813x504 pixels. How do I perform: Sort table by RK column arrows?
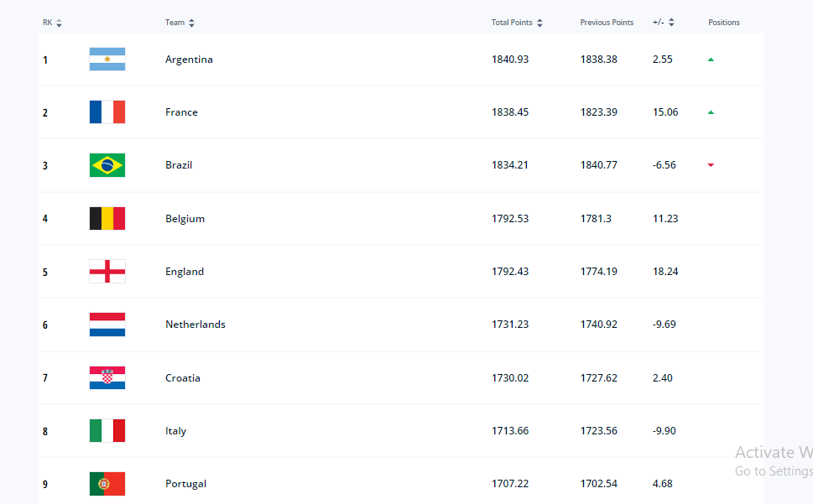(59, 23)
